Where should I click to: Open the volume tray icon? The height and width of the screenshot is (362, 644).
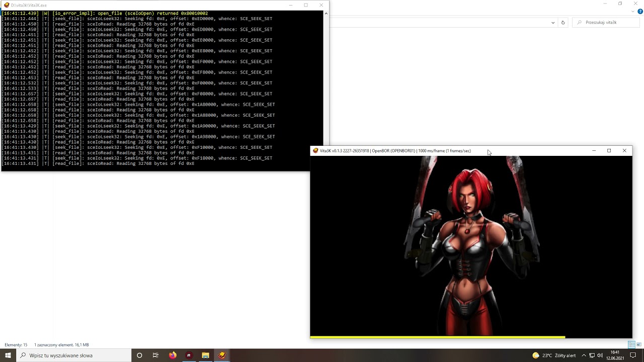tap(600, 355)
